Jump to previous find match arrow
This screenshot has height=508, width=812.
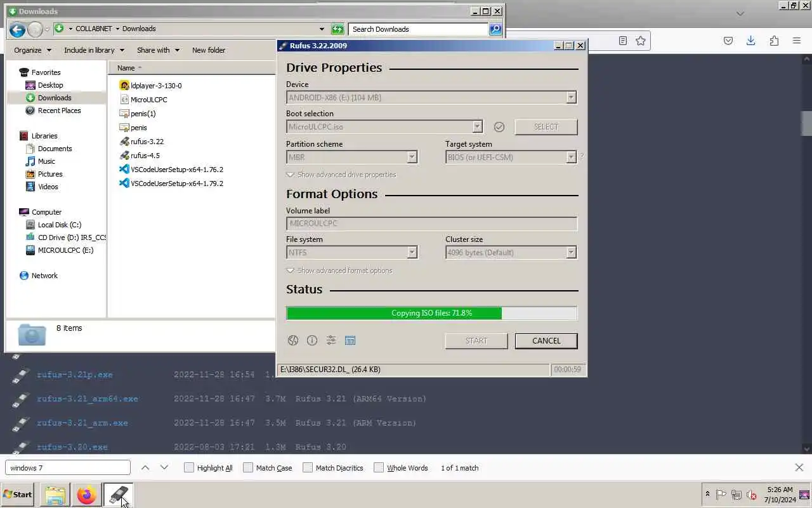145,467
